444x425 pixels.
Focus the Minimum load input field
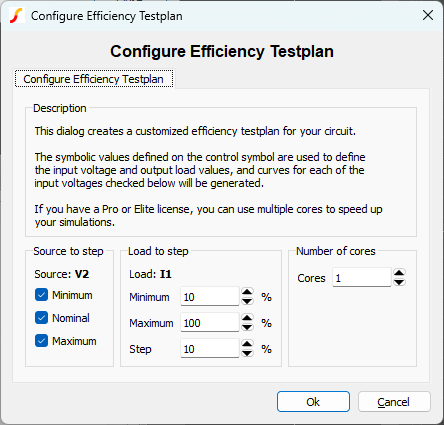[x=210, y=297]
